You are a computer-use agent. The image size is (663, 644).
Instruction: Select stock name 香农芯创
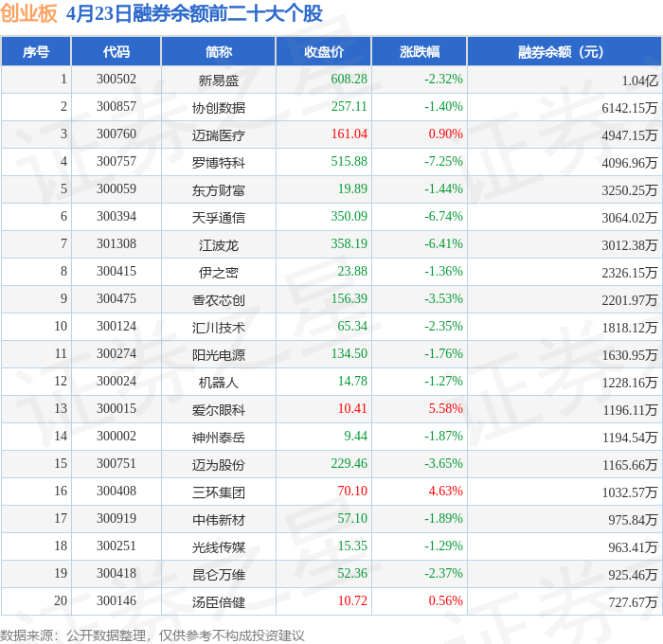pos(219,300)
